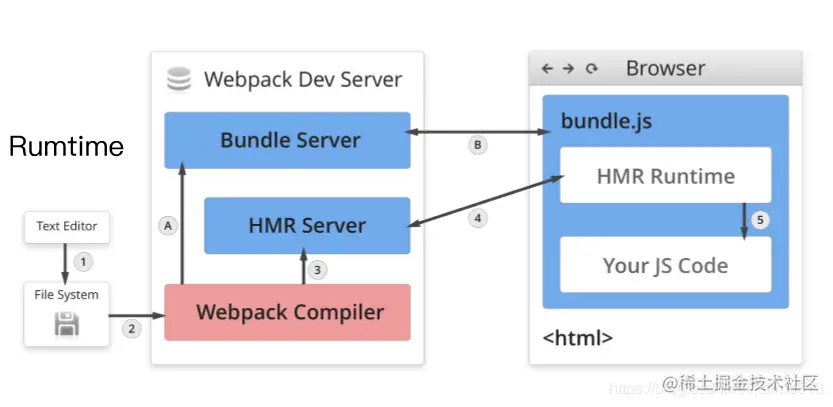833x407 pixels.
Task: Select the Bundle Server box
Action: [287, 140]
